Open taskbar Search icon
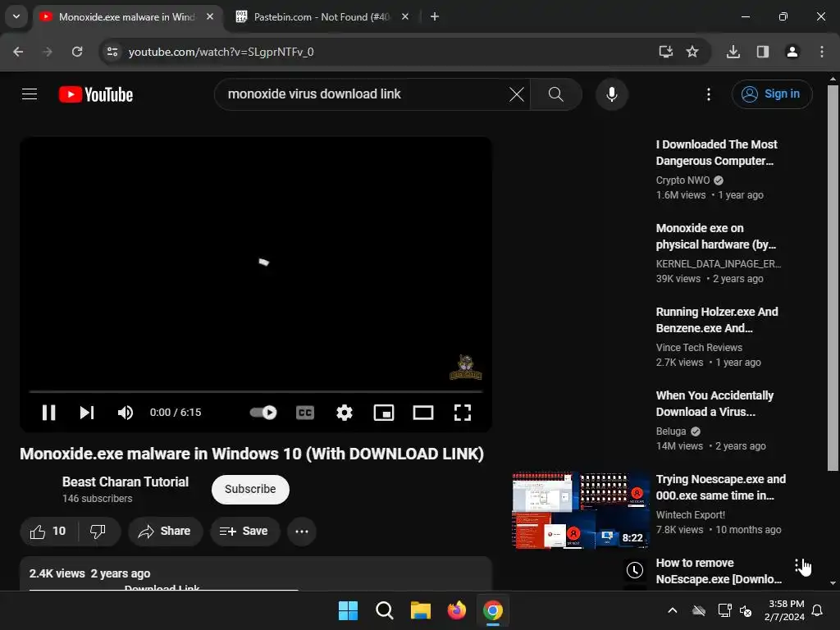Viewport: 840px width, 630px height. tap(385, 610)
